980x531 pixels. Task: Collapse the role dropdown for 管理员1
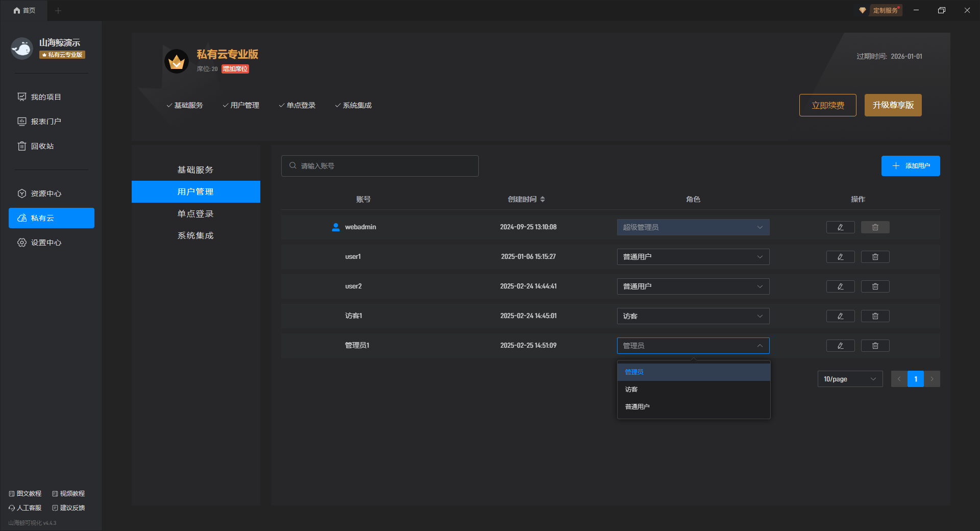tap(693, 346)
